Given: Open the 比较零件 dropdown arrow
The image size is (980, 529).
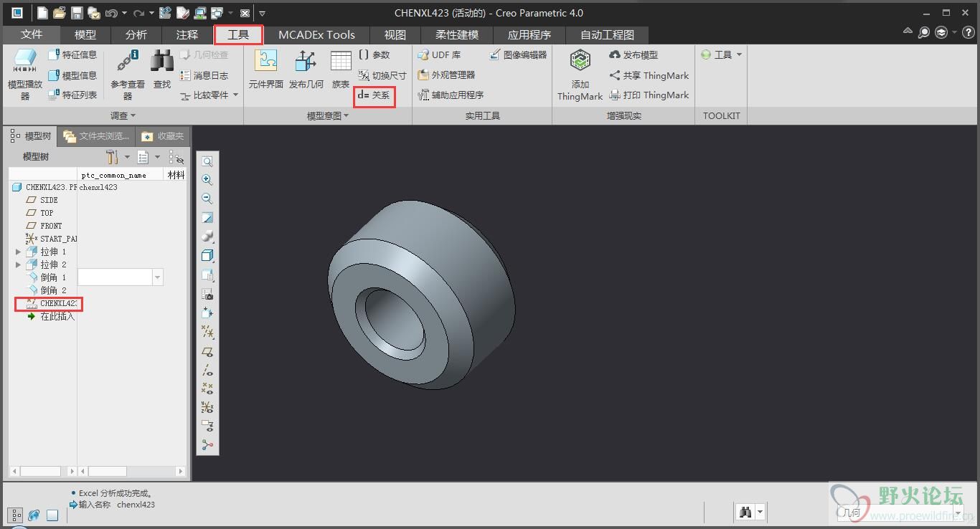Looking at the screenshot, I should 236,95.
